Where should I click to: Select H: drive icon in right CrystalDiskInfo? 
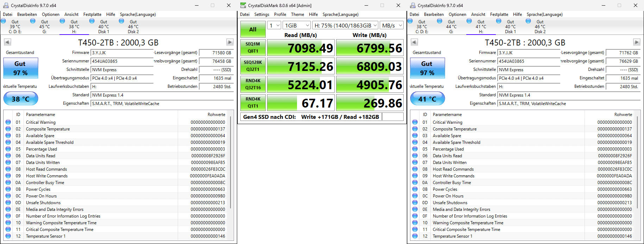[481, 26]
